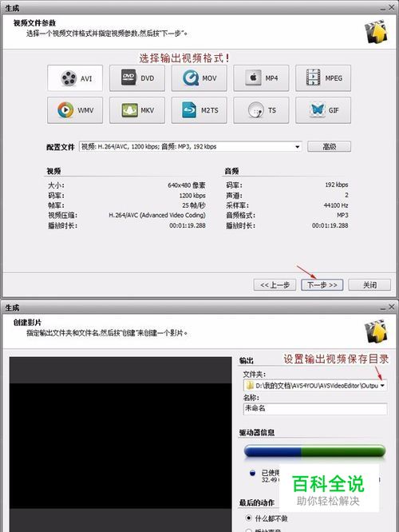Select the TS disc format
The height and width of the screenshot is (532, 399).
pos(261,110)
